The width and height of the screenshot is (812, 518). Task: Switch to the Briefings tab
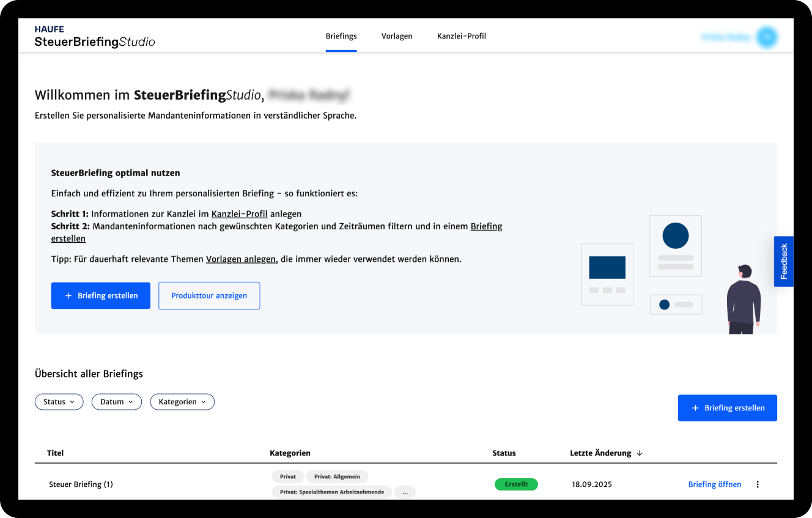click(x=341, y=36)
